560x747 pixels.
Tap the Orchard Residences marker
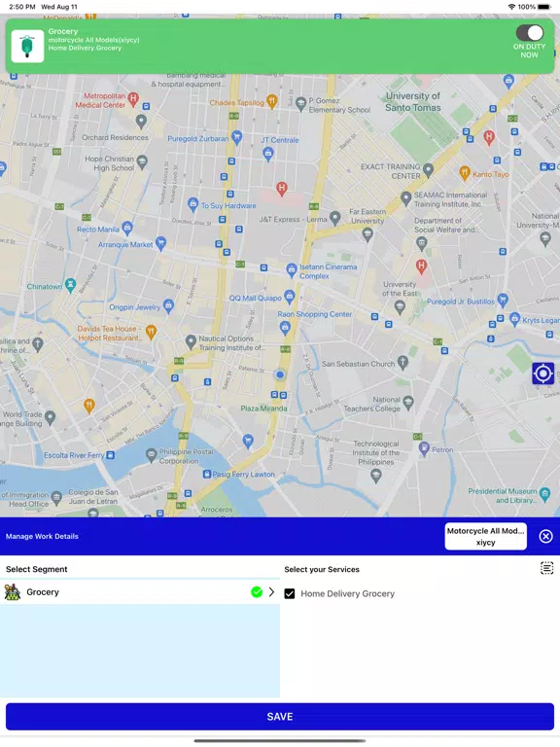[x=141, y=122]
